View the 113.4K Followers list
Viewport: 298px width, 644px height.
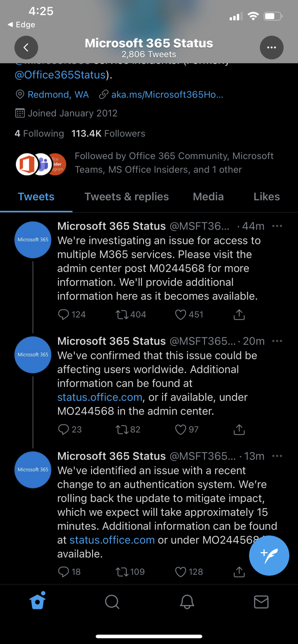tap(108, 134)
